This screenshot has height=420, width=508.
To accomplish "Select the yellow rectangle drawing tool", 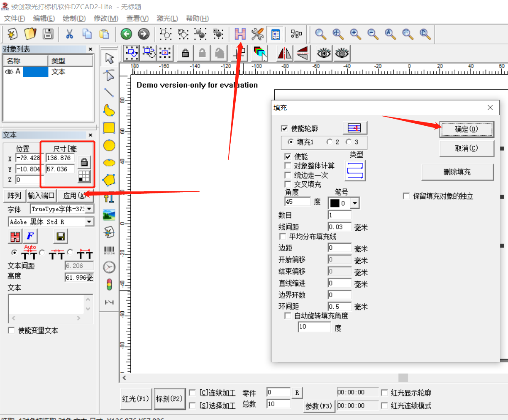I will tap(109, 128).
